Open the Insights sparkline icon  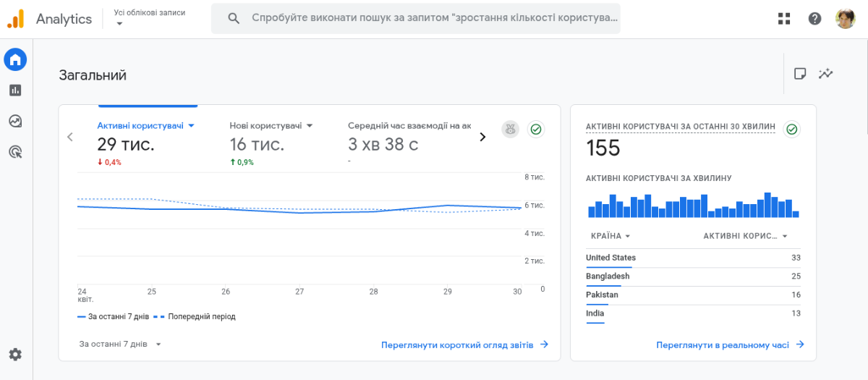coord(826,73)
